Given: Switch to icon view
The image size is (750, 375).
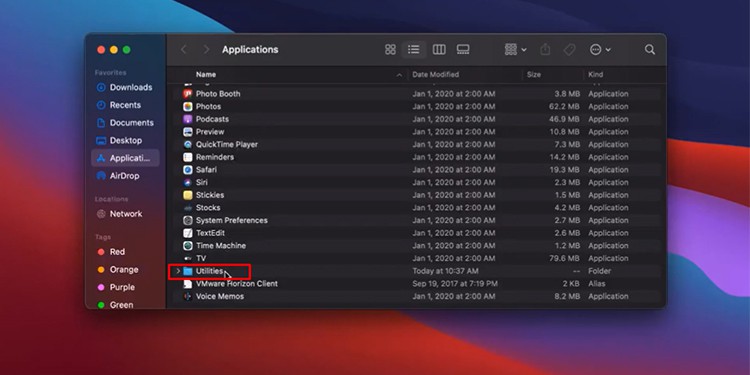Looking at the screenshot, I should point(390,49).
